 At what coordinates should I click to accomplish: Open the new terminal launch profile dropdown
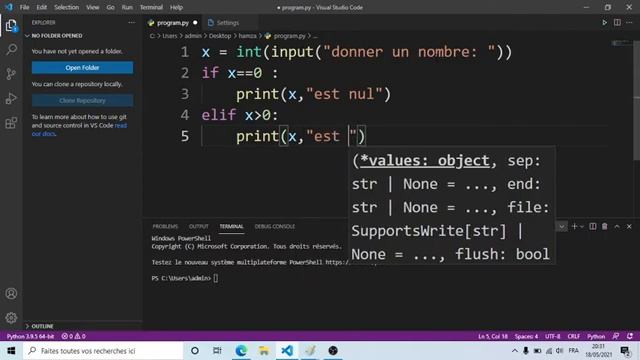point(582,226)
